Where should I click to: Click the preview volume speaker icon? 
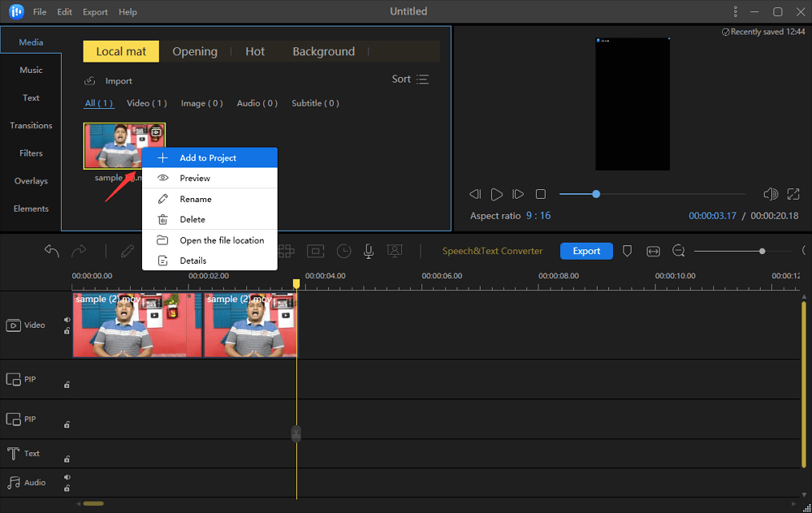point(771,194)
